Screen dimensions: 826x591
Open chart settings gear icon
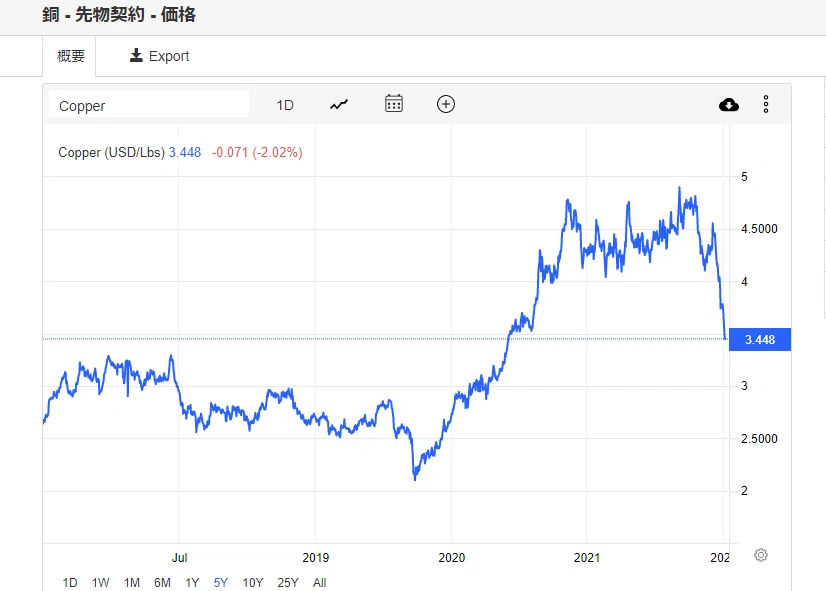pos(761,555)
